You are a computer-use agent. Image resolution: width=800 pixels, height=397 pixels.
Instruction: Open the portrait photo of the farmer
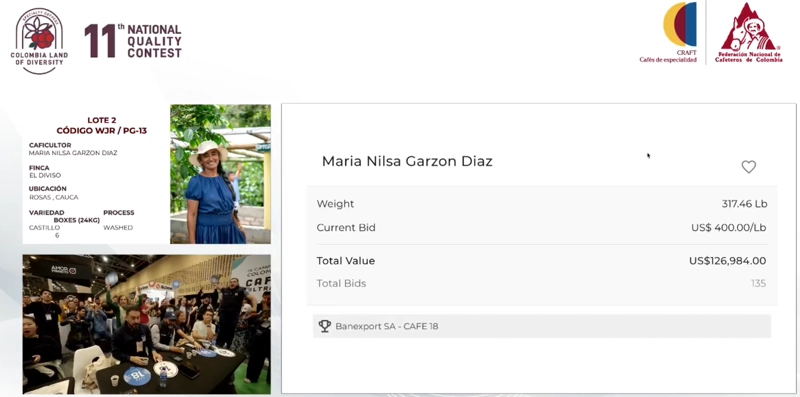220,174
